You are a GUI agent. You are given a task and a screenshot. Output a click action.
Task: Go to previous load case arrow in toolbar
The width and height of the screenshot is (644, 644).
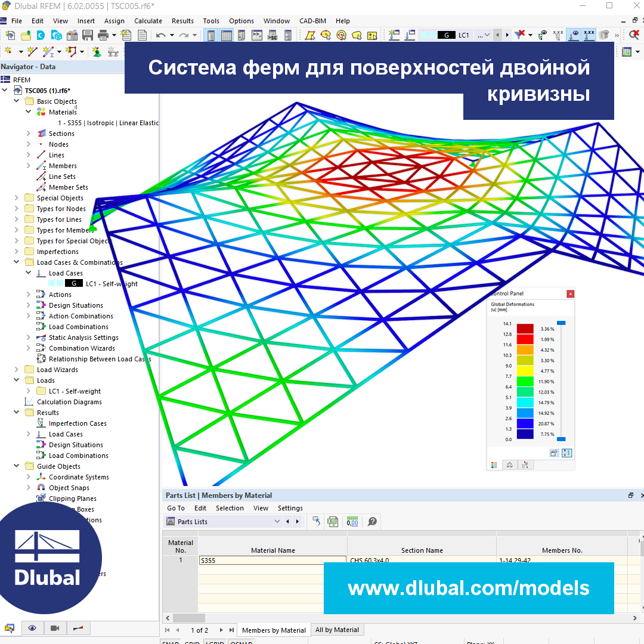click(497, 35)
